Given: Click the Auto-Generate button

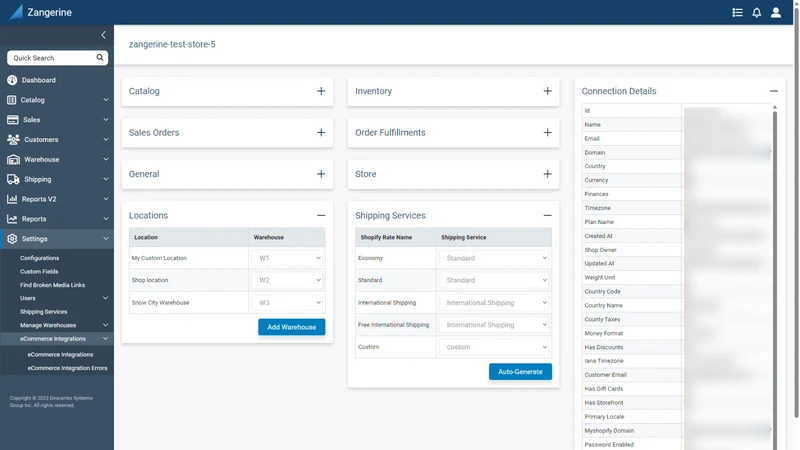Looking at the screenshot, I should (520, 371).
